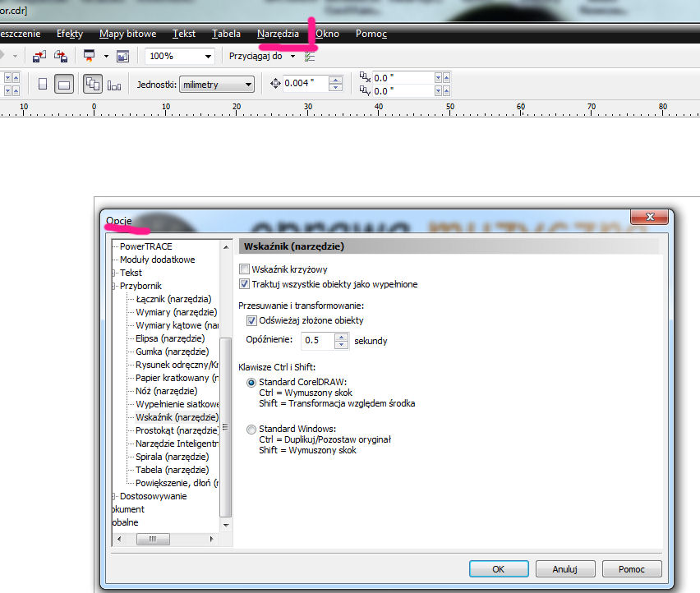The height and width of the screenshot is (593, 700).
Task: Select landscape page orientation icon
Action: coord(65,84)
